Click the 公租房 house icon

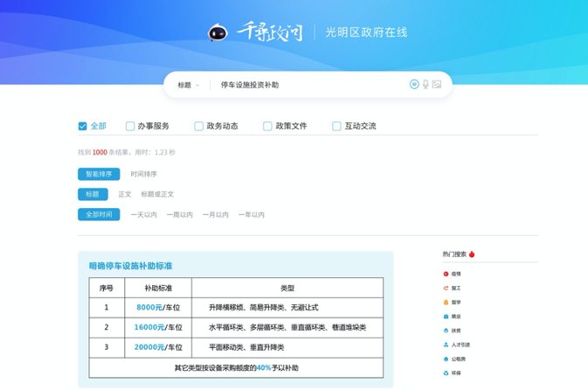coord(446,359)
